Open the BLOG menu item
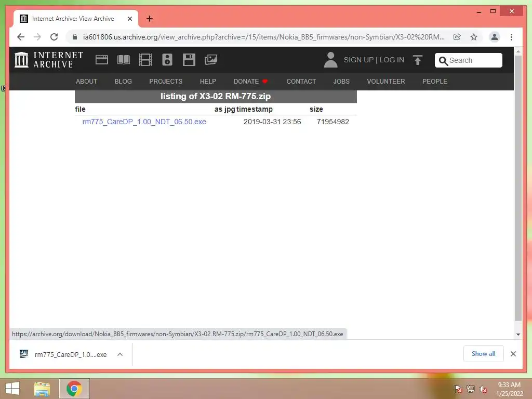This screenshot has width=532, height=399. tap(123, 82)
